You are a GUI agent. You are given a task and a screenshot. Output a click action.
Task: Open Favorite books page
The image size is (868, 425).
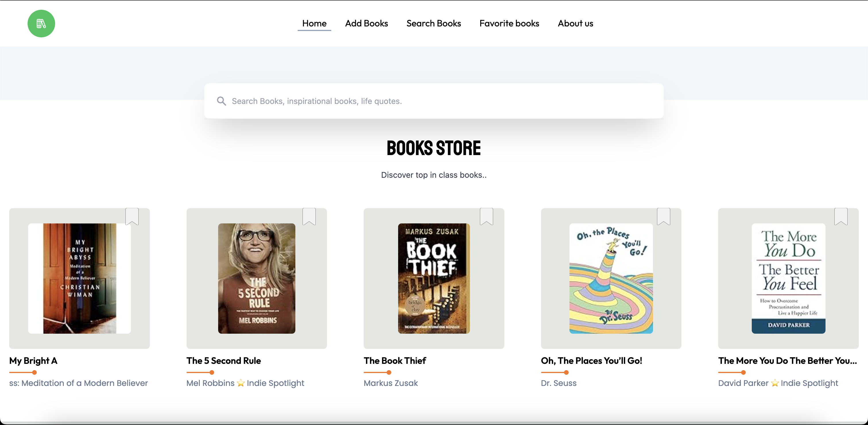(509, 23)
